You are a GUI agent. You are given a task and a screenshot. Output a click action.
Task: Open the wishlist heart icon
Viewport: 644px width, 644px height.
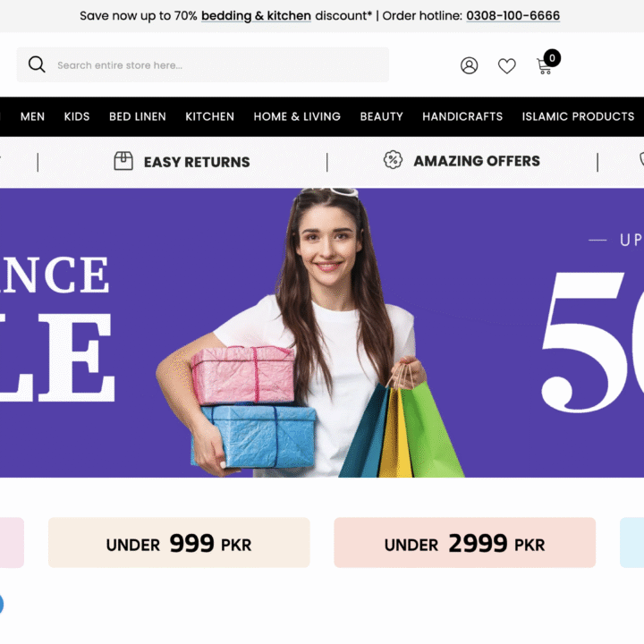507,65
